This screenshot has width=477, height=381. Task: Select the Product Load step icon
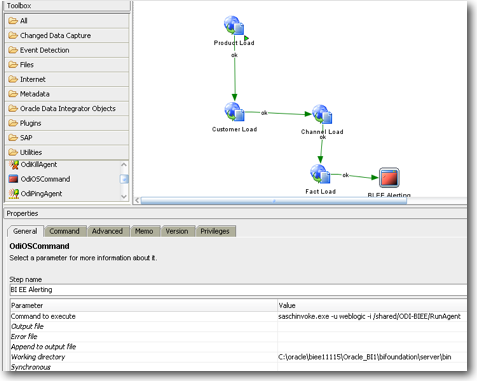(x=234, y=26)
